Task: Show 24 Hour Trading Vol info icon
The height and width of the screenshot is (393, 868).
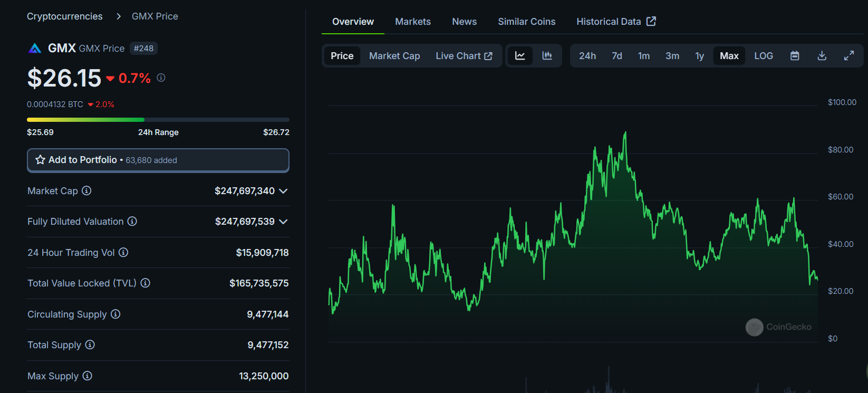Action: (123, 252)
